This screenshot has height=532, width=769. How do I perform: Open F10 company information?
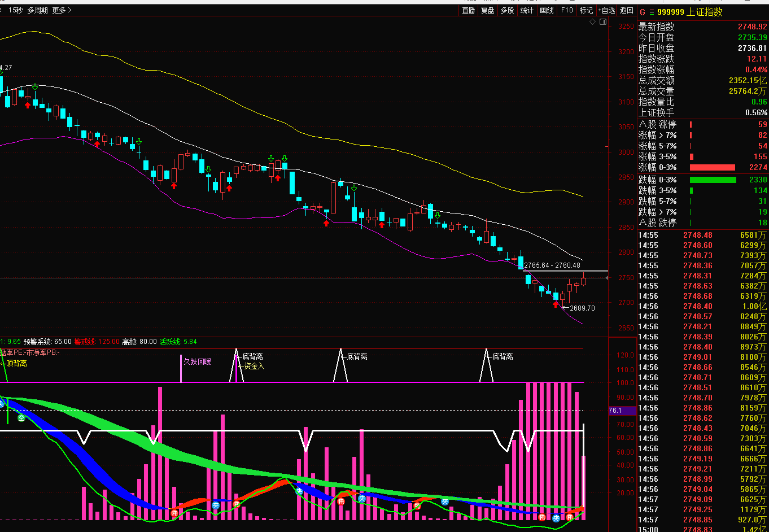pos(567,10)
